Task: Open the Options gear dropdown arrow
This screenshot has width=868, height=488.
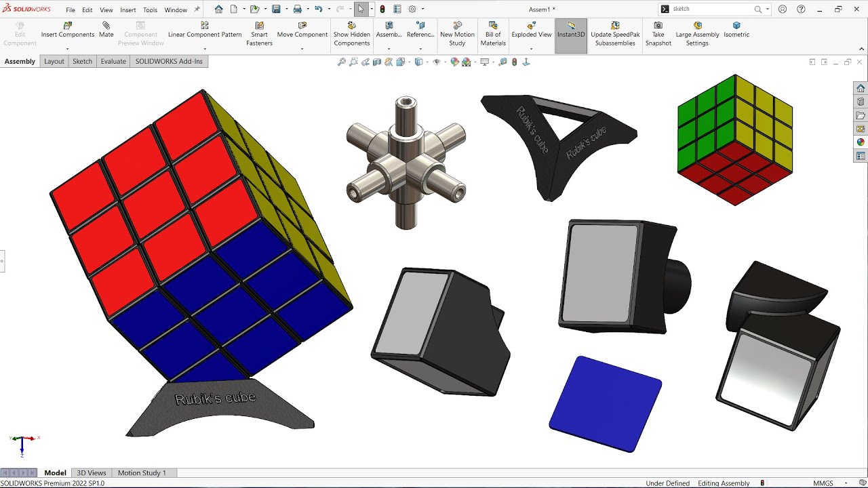Action: (x=422, y=9)
